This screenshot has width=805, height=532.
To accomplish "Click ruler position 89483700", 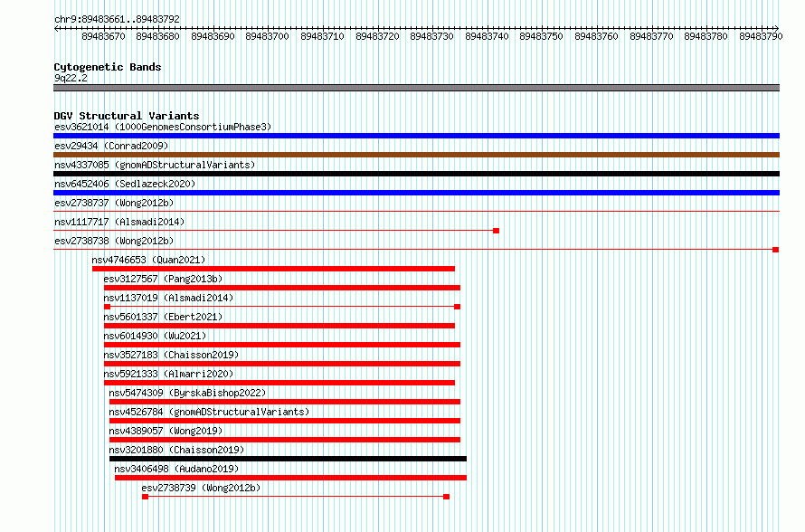I will [268, 36].
